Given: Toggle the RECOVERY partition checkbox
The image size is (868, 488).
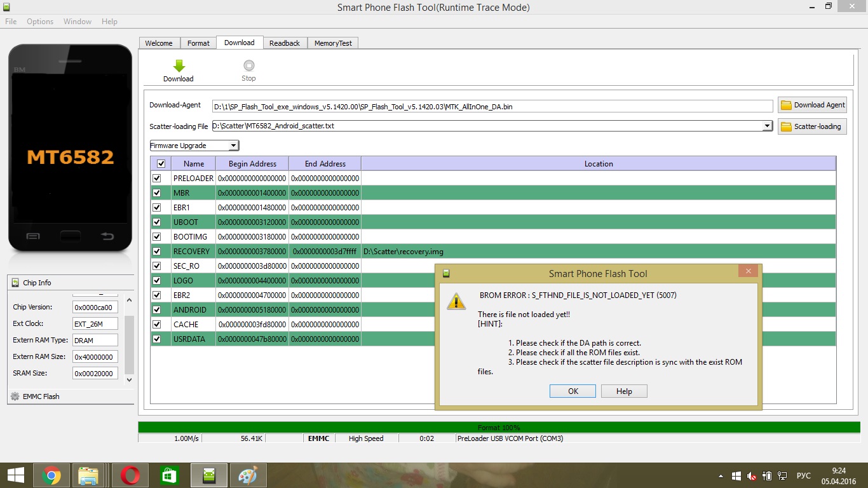Looking at the screenshot, I should (x=157, y=252).
